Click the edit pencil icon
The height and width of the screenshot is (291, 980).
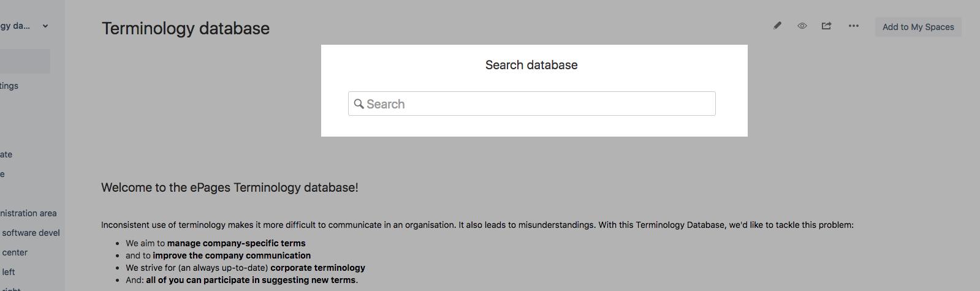pyautogui.click(x=777, y=26)
